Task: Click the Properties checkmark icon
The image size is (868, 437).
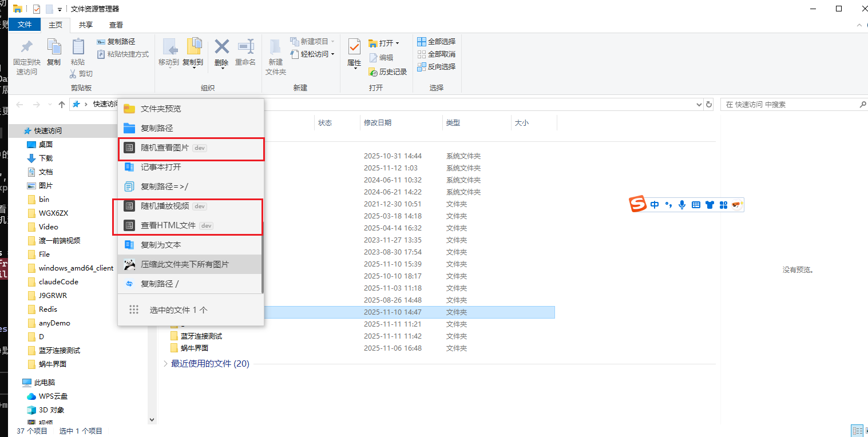Action: [x=354, y=47]
